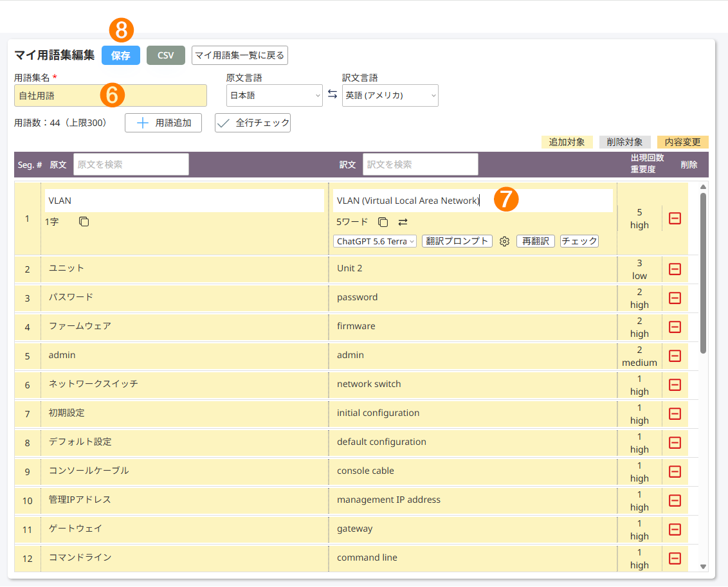Viewport: 728px width, 587px height.
Task: Copy the translation text in row 1
Action: point(383,222)
